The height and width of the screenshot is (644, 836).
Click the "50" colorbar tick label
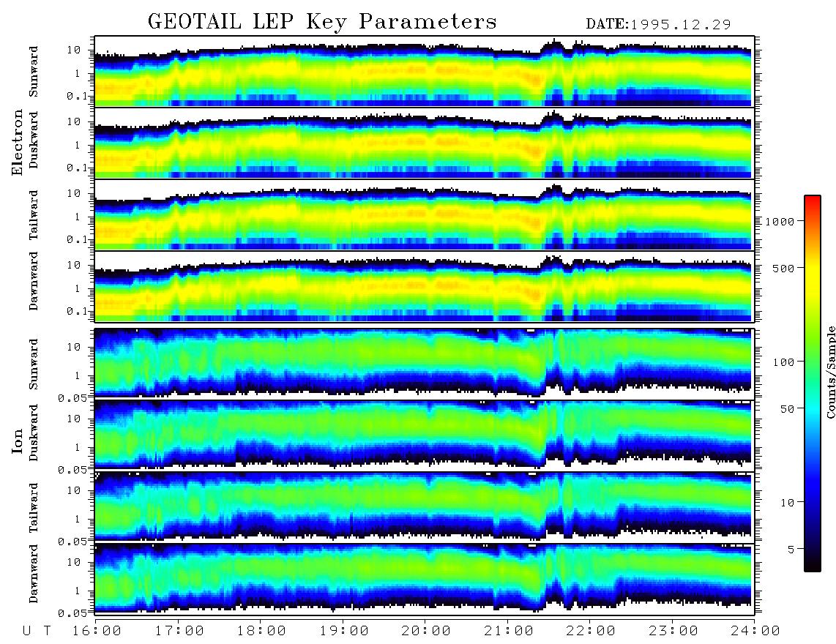tap(787, 409)
